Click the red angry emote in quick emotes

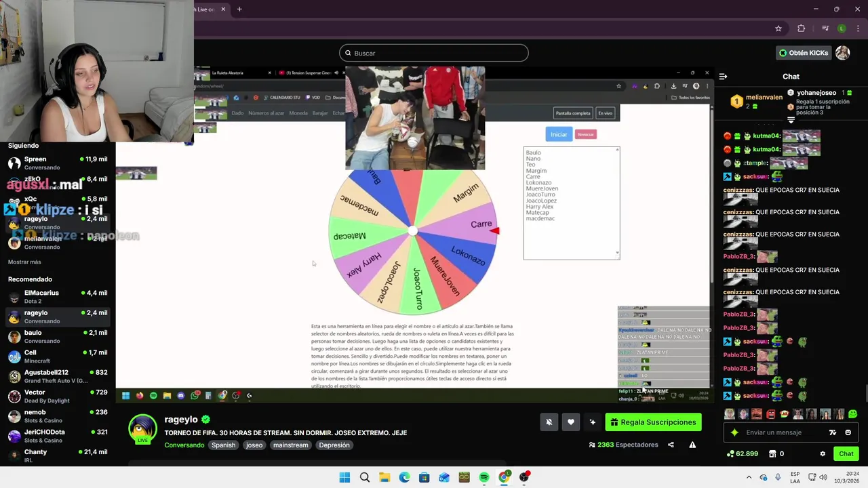pyautogui.click(x=770, y=413)
